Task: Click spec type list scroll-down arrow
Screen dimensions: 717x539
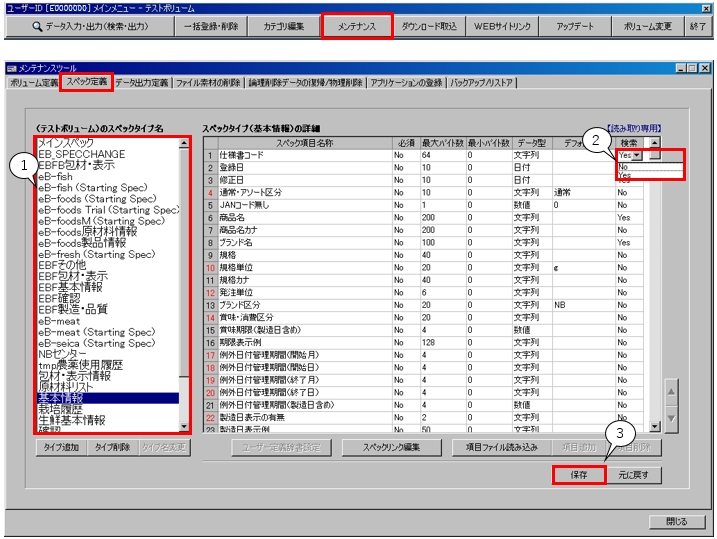Action: [x=184, y=427]
